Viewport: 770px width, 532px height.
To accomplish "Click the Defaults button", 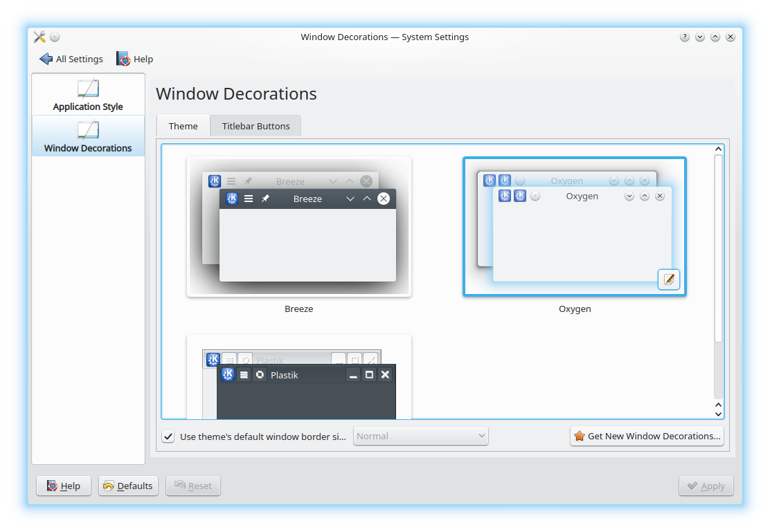I will coord(129,486).
